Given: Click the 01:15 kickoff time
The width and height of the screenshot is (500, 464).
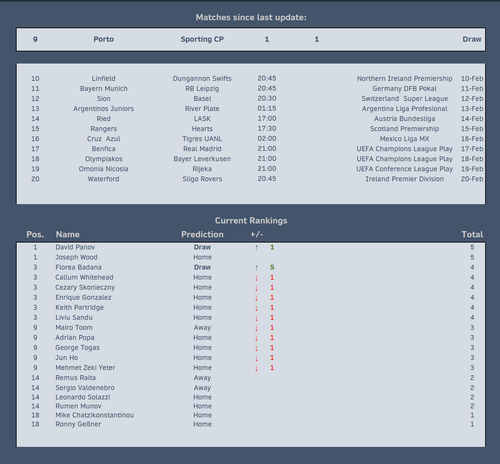Looking at the screenshot, I should 267,109.
